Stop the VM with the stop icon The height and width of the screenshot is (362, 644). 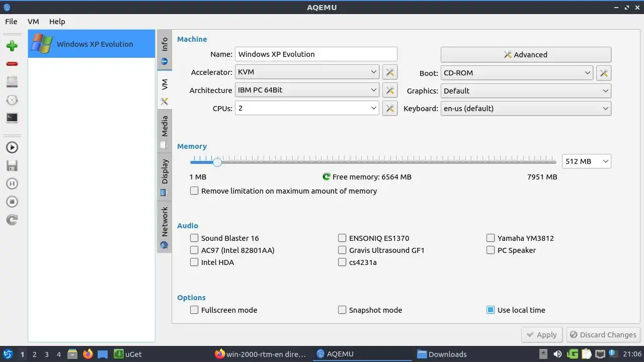point(12,202)
